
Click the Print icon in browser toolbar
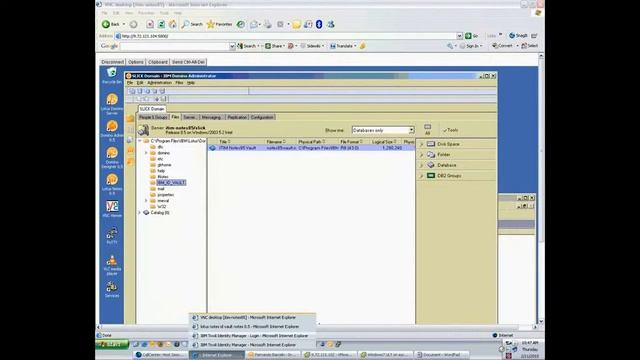coord(268,24)
